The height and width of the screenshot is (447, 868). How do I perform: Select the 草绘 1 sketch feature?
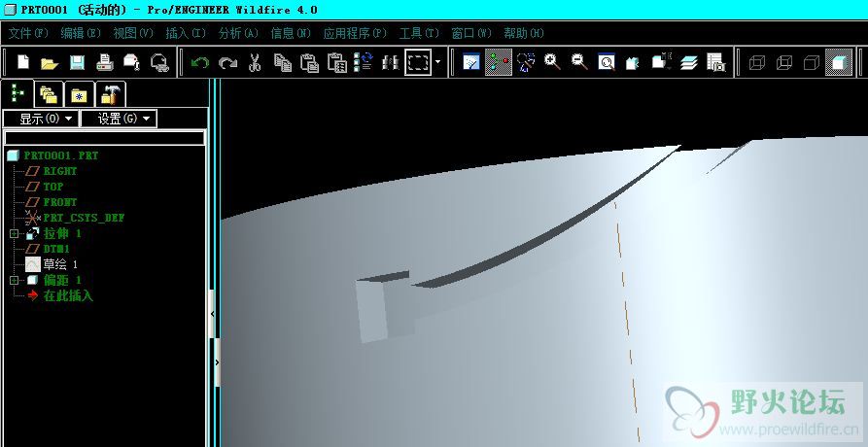pos(60,264)
